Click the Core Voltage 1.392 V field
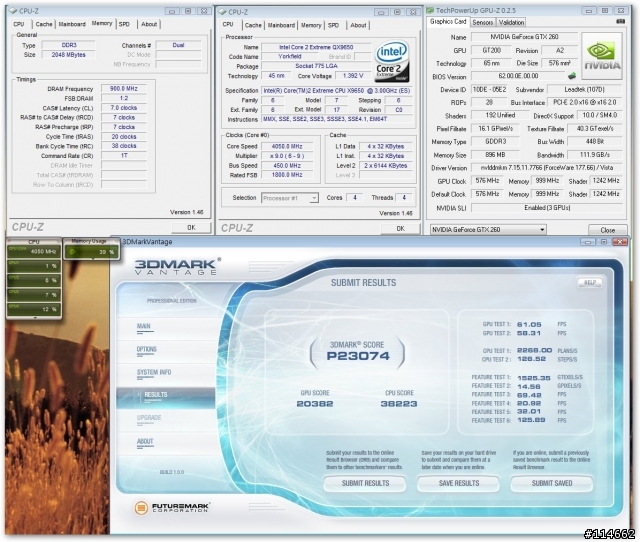640x542 pixels. [x=353, y=76]
